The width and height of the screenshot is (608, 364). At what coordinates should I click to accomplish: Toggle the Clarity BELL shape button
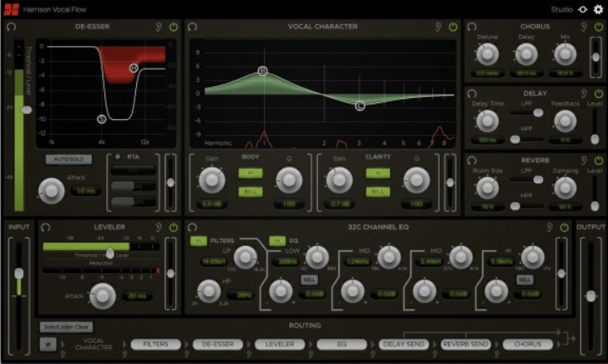pos(378,192)
